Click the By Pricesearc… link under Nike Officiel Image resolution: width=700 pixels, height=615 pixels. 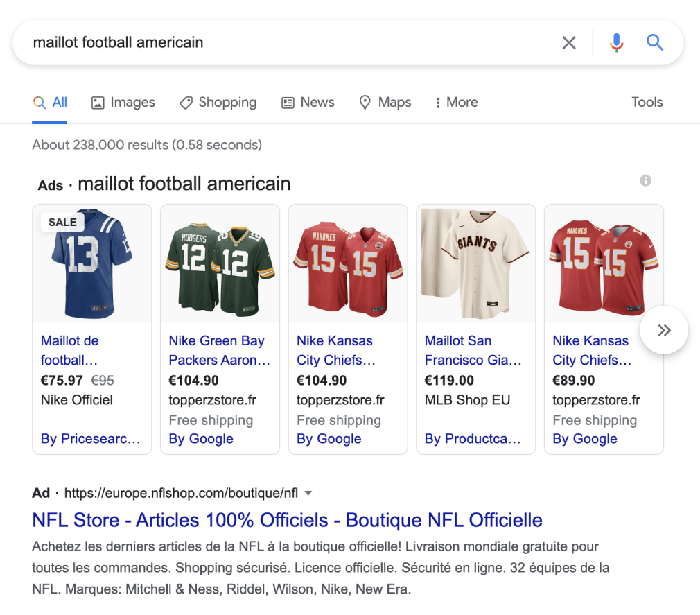(90, 439)
